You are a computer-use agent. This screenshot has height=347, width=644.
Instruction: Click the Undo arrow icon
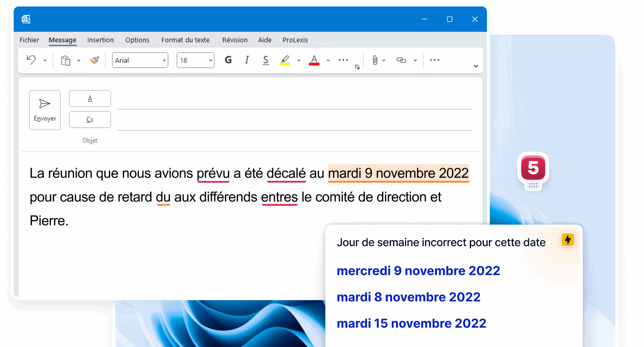tap(31, 60)
